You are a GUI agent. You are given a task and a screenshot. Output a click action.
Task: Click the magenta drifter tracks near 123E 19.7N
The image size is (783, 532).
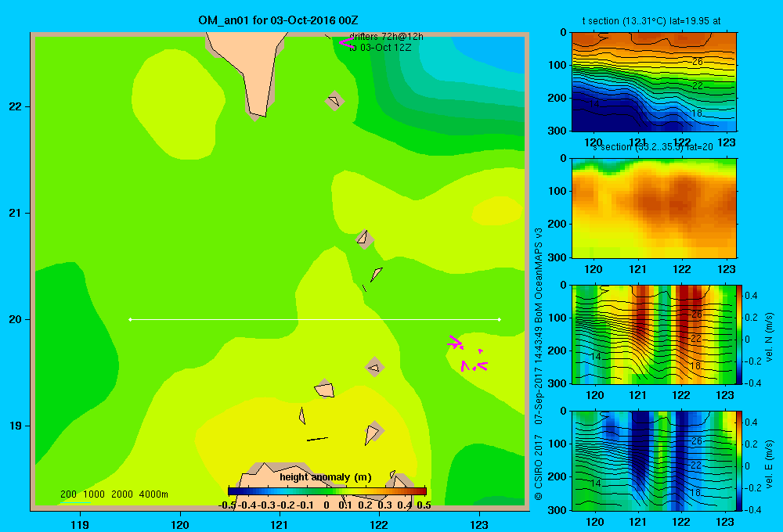coord(467,354)
